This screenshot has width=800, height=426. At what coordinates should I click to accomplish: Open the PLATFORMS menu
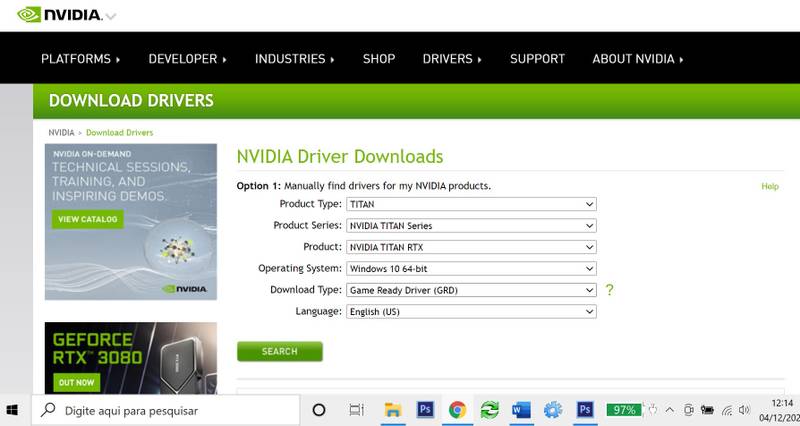[80, 59]
